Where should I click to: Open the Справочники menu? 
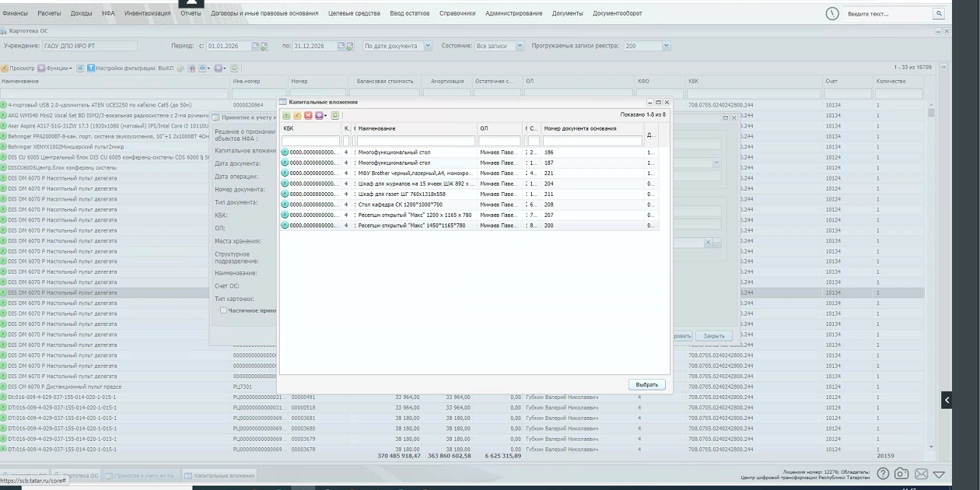point(457,14)
